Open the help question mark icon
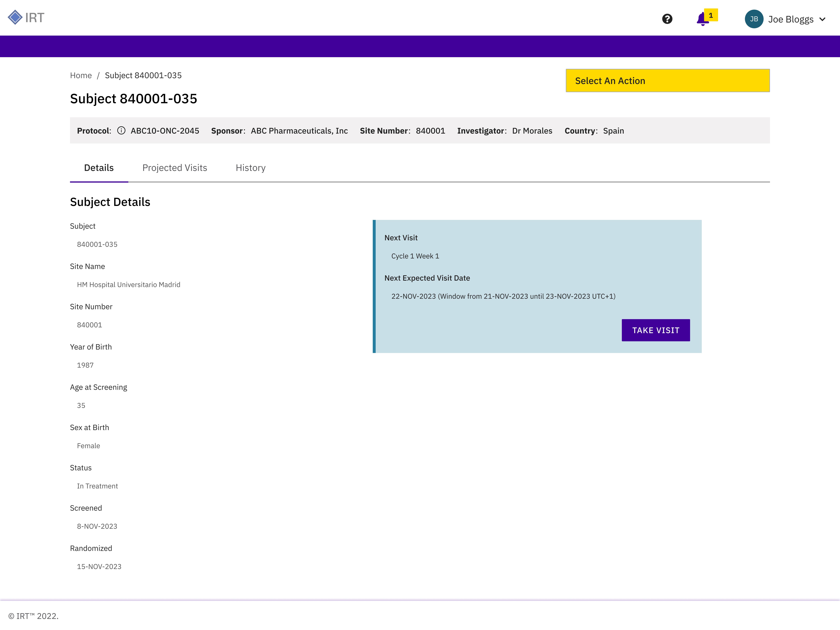The width and height of the screenshot is (840, 630). [667, 19]
